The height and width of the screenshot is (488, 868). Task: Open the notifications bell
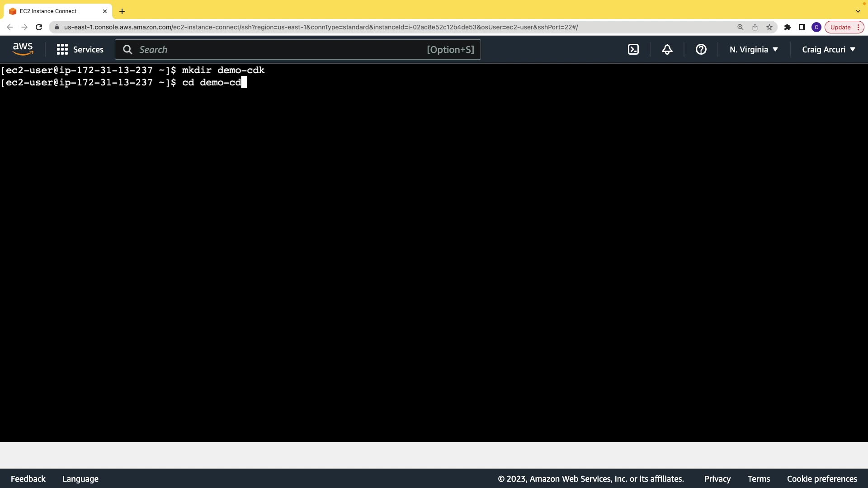tap(667, 50)
